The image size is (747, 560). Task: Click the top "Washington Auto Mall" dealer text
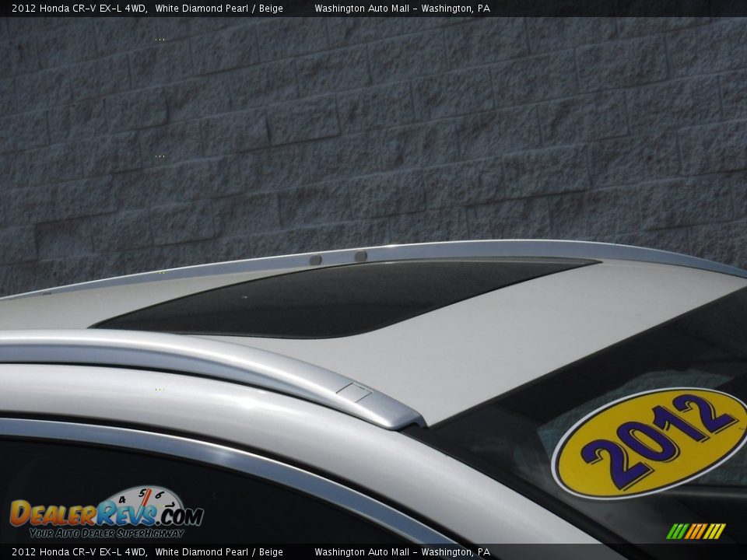coord(362,9)
